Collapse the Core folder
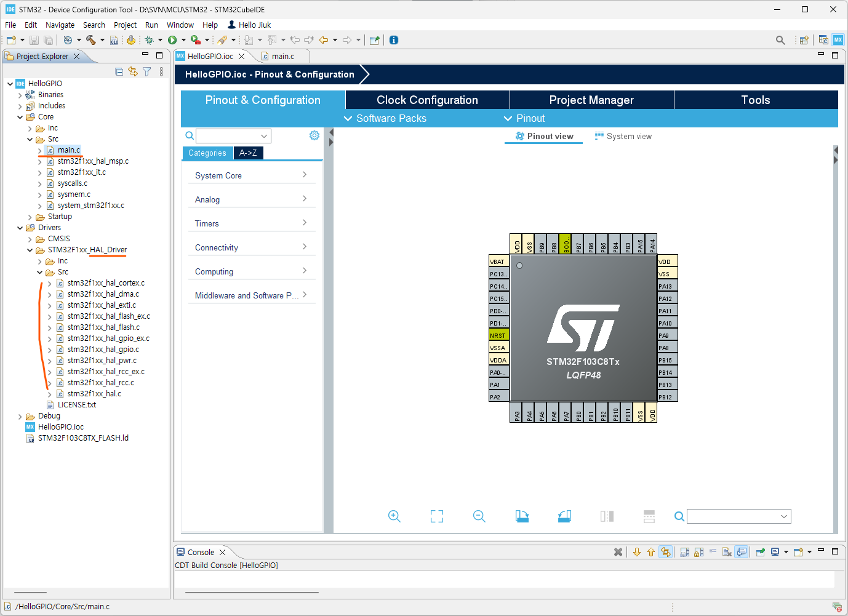The height and width of the screenshot is (616, 848). click(20, 117)
